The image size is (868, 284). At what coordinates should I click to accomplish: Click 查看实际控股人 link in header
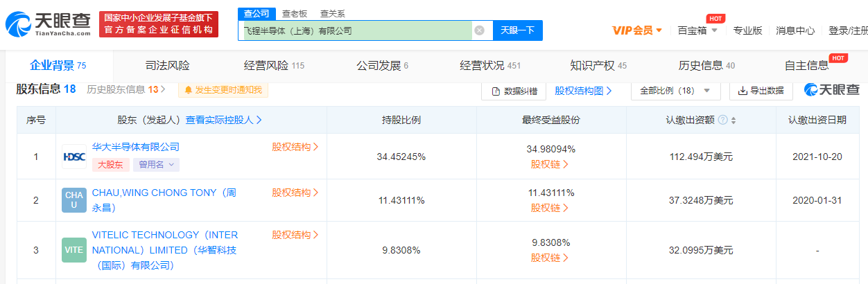[x=224, y=120]
